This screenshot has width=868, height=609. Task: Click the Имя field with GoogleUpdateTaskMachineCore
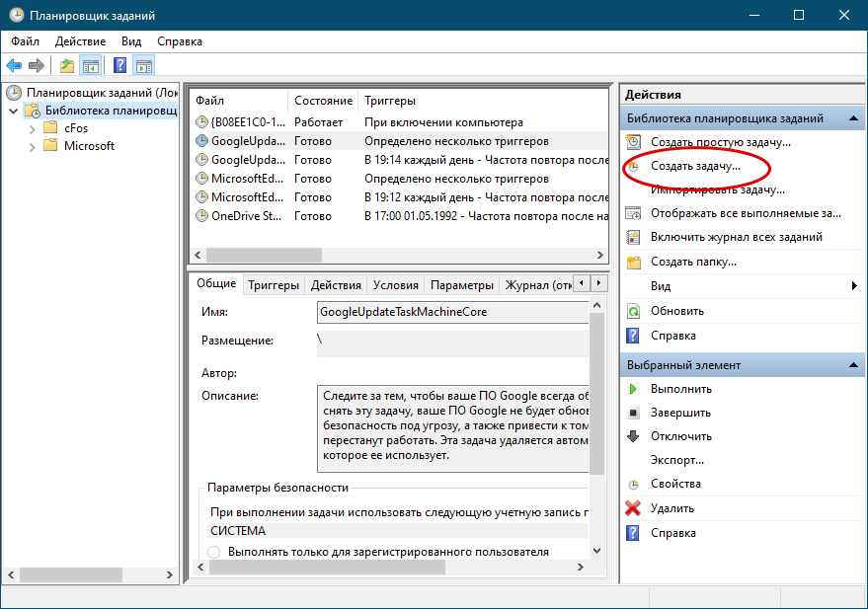(453, 312)
